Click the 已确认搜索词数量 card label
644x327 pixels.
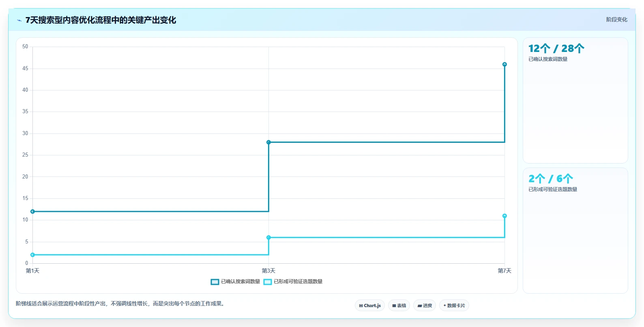(548, 59)
